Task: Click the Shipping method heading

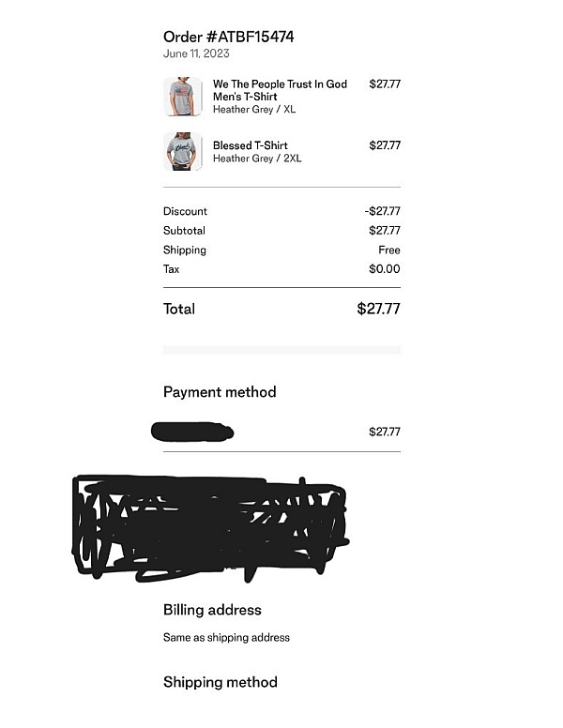Action: (x=220, y=682)
